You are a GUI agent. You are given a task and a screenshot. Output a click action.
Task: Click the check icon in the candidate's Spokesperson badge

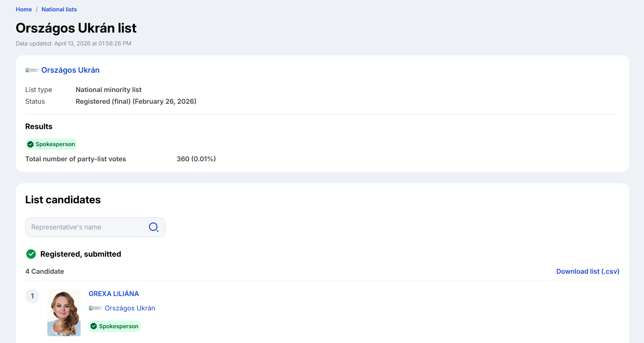pos(94,326)
